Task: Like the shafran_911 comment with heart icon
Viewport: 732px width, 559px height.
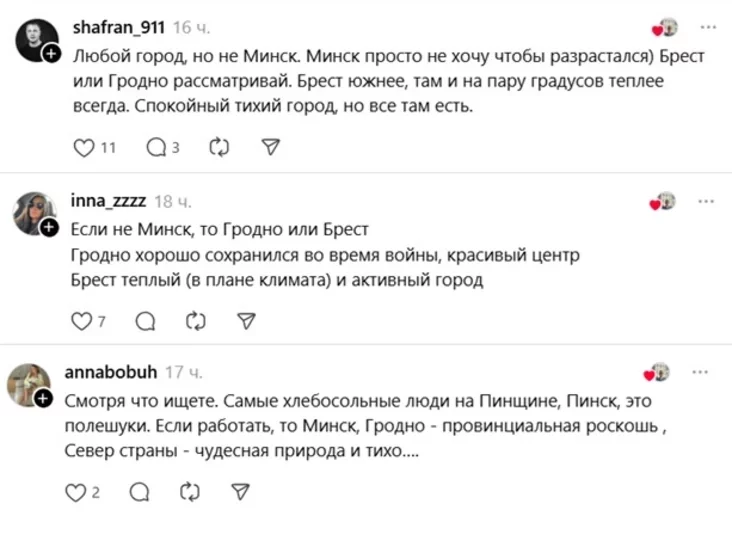Action: [x=85, y=147]
